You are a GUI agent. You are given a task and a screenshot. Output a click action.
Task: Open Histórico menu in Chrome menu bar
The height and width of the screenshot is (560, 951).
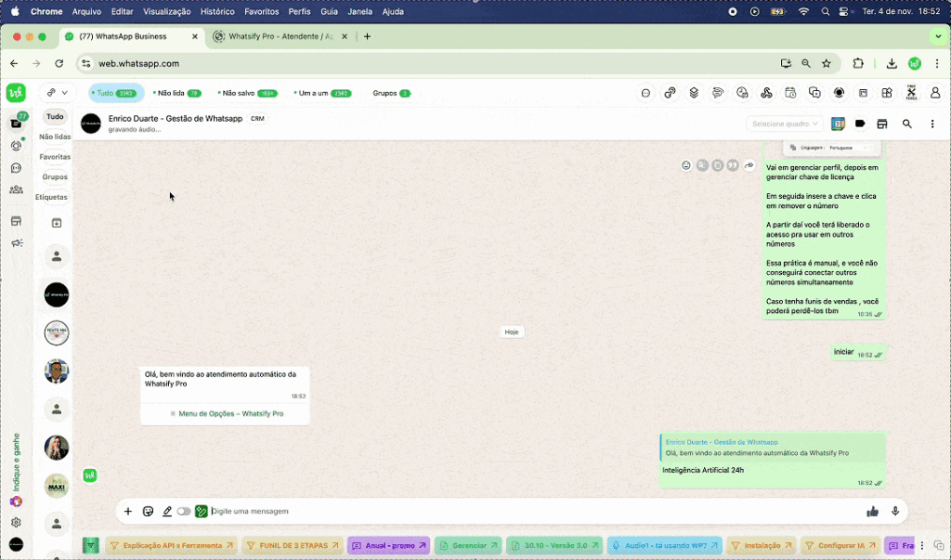(x=217, y=11)
